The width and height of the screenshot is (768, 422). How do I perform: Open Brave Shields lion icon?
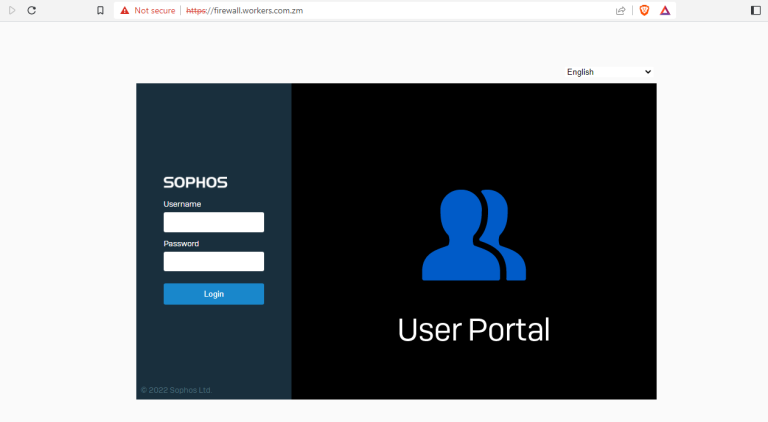(x=645, y=10)
